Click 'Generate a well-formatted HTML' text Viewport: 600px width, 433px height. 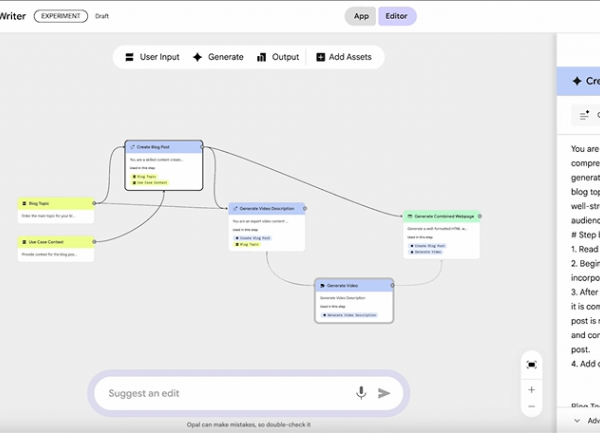[x=437, y=228]
